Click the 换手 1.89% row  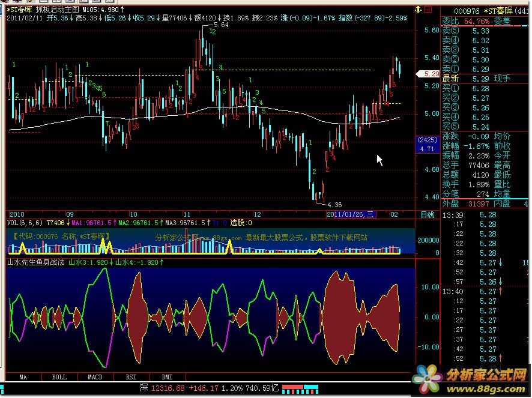point(466,184)
